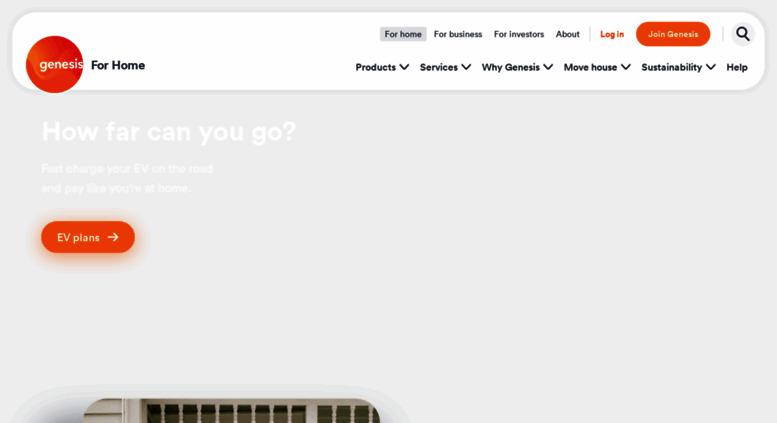Open the Move house menu label
Viewport: 777px width, 423px height.
[590, 67]
